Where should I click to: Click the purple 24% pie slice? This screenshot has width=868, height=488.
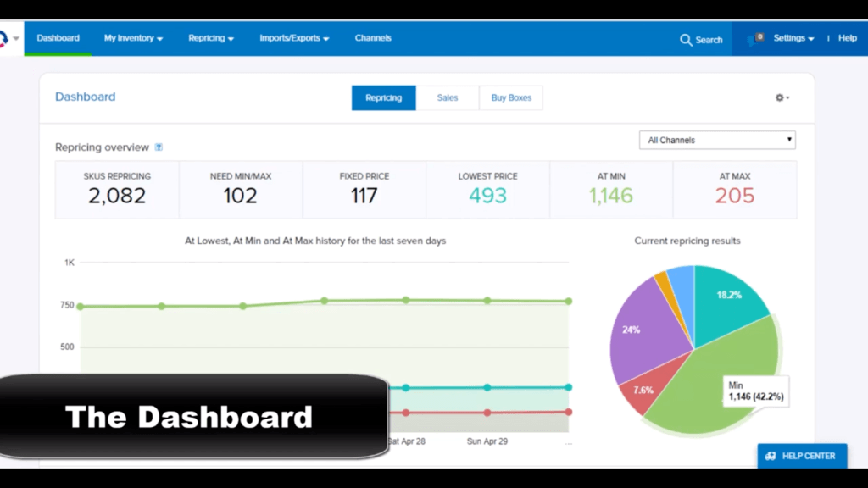[644, 332]
